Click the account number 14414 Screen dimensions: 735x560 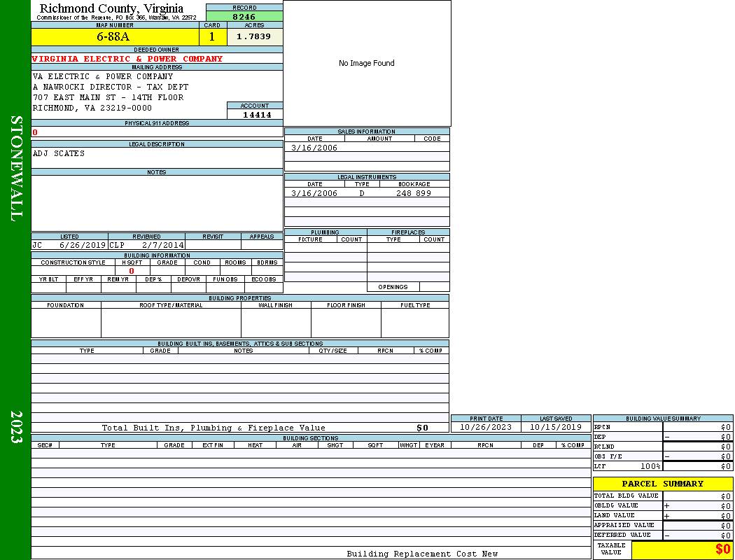point(256,115)
